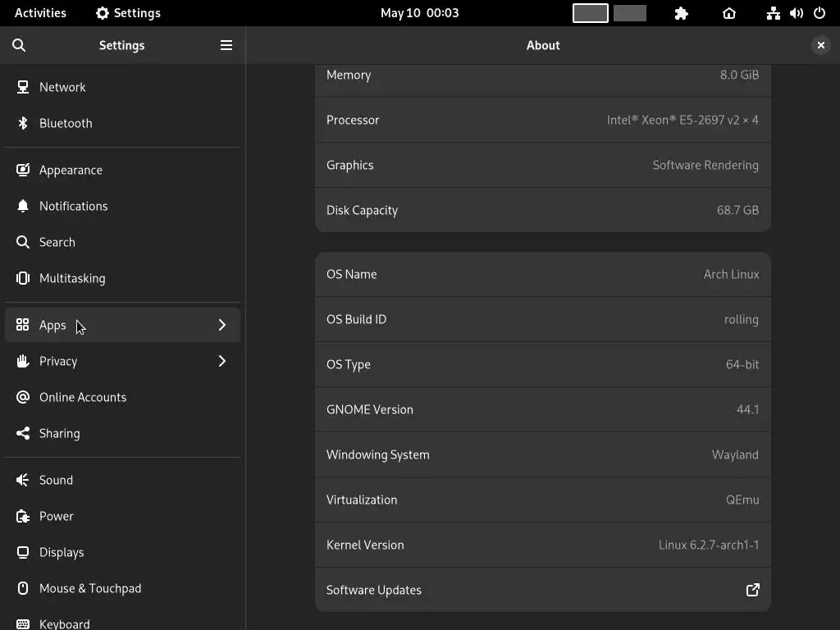
Task: Open the network status icon in top bar
Action: [x=773, y=13]
